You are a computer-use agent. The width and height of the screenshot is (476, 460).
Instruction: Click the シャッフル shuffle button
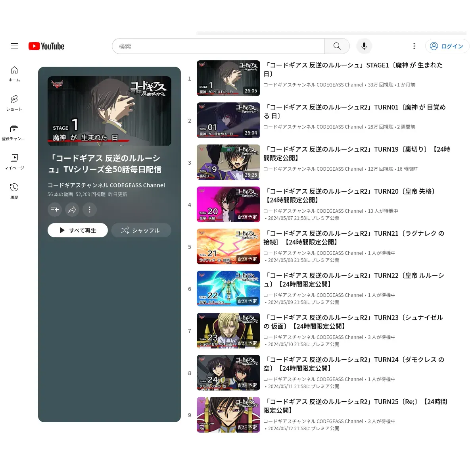[x=141, y=230]
